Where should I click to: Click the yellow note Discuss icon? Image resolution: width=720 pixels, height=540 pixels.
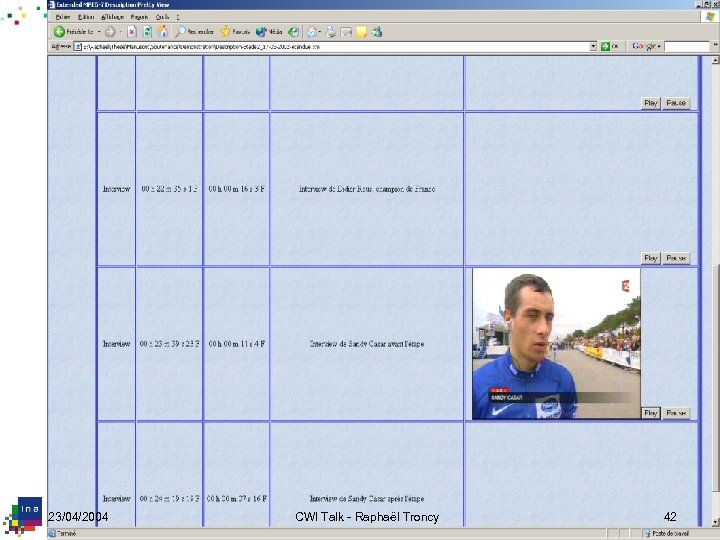[x=362, y=32]
